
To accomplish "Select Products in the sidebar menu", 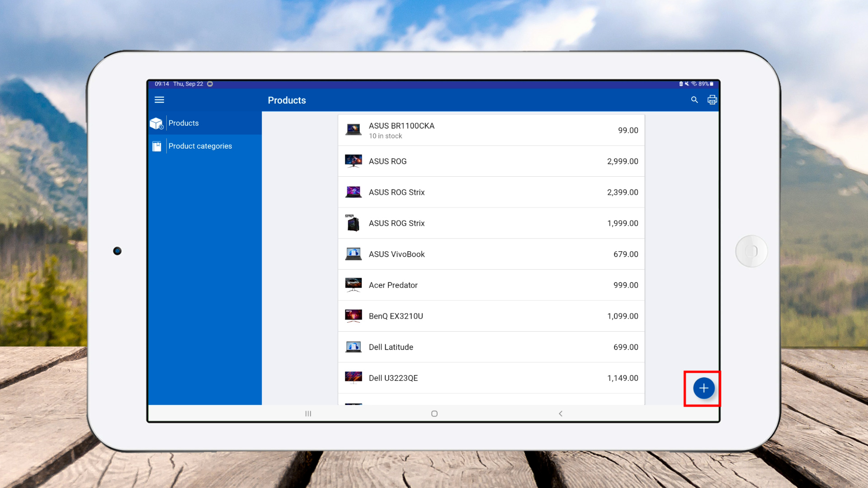I will pyautogui.click(x=184, y=123).
